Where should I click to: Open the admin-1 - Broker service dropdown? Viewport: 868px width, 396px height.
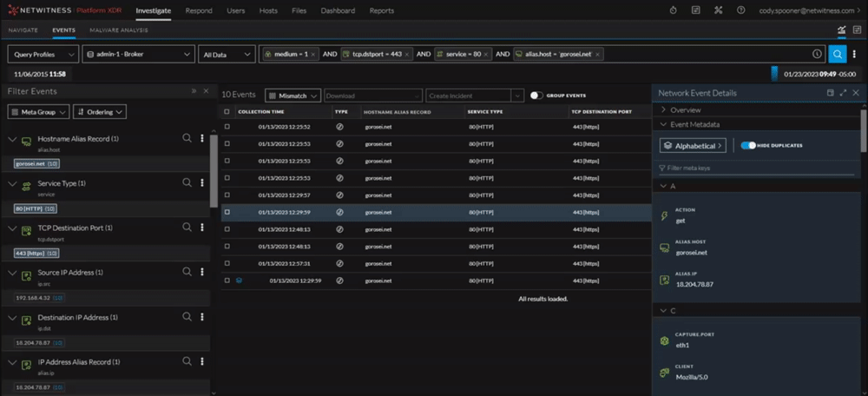pyautogui.click(x=138, y=55)
